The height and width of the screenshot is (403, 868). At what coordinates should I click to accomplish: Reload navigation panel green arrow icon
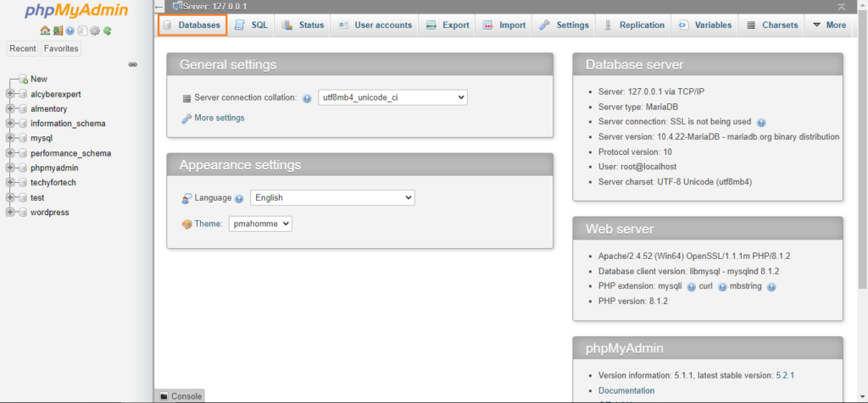tap(108, 31)
